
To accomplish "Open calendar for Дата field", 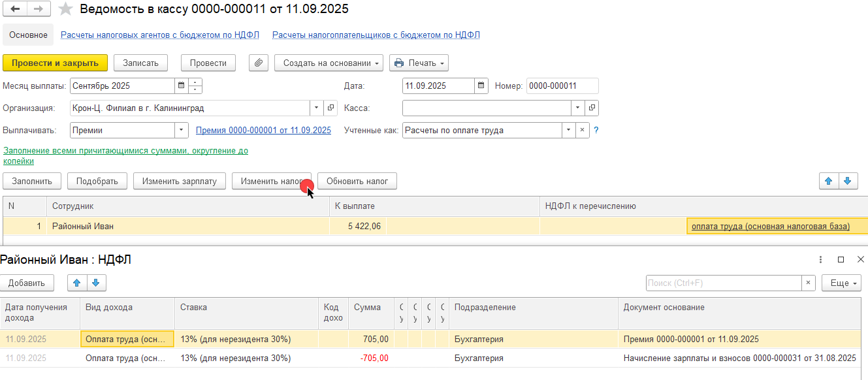I will pos(481,86).
